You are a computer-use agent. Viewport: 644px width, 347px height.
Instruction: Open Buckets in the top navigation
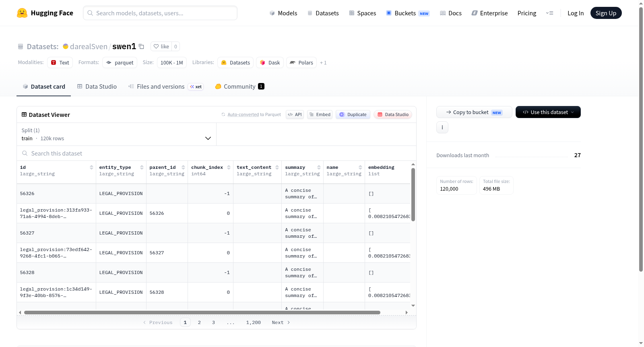(408, 13)
